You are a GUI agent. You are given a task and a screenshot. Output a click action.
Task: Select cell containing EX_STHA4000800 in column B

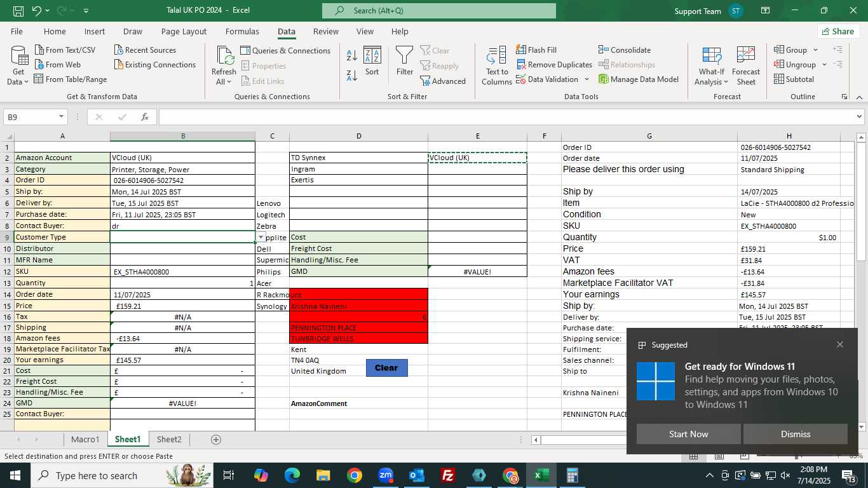[182, 271]
